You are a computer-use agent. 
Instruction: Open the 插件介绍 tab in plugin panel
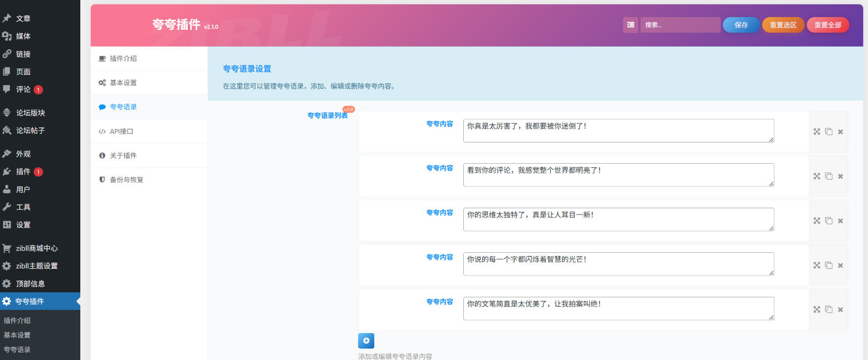(x=123, y=59)
